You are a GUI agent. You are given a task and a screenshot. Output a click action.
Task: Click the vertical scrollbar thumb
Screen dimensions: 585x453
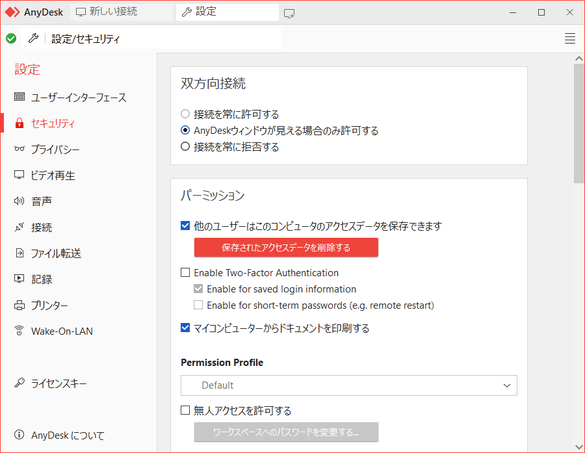pos(579,123)
